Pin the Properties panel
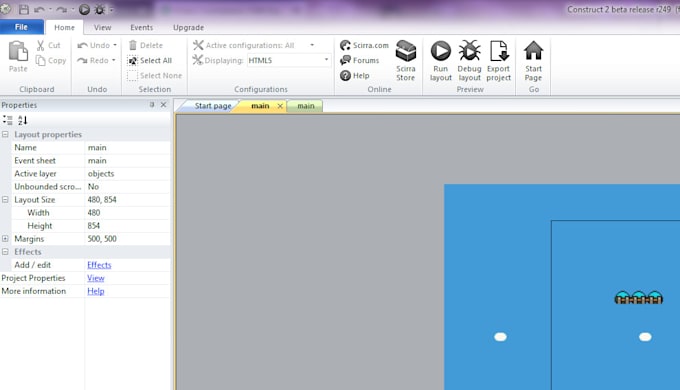Screen dimensions: 680x390 pyautogui.click(x=152, y=105)
